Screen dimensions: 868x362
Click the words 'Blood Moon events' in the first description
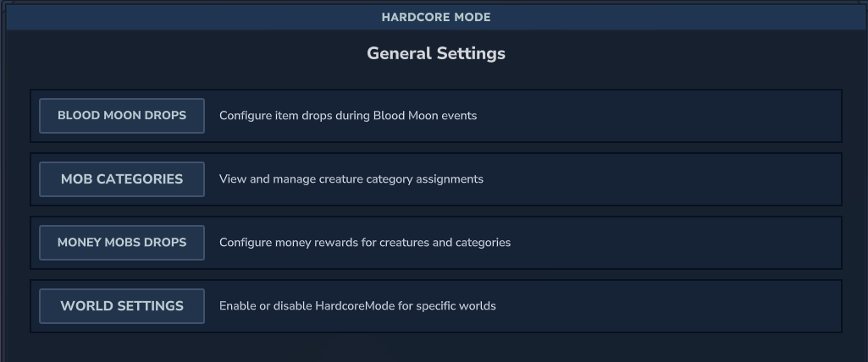point(425,116)
